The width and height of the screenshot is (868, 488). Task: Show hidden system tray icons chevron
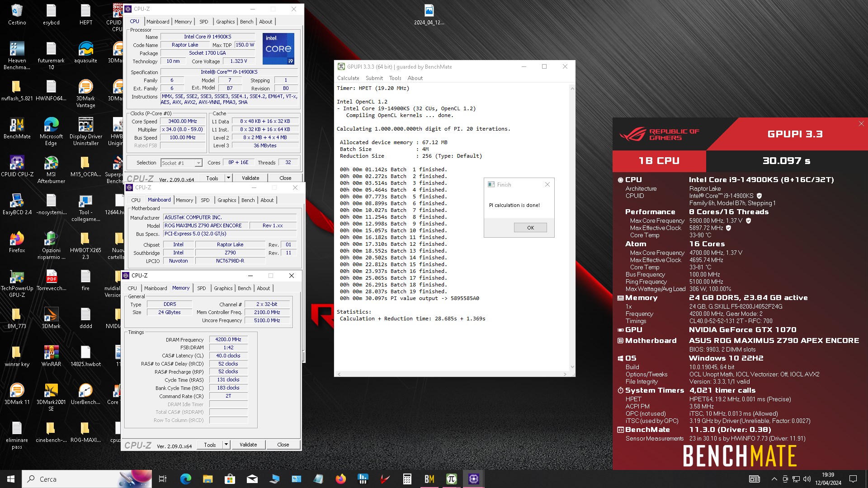[774, 479]
